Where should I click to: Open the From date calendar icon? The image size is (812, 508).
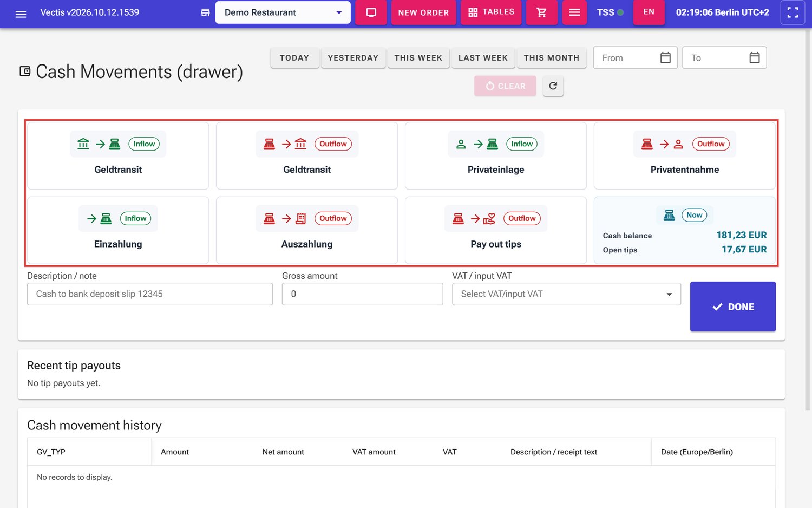665,57
